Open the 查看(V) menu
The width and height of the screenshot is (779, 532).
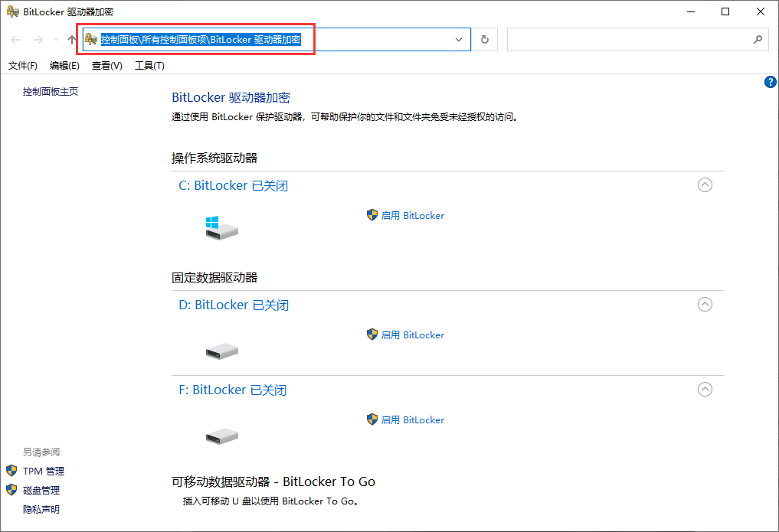107,66
